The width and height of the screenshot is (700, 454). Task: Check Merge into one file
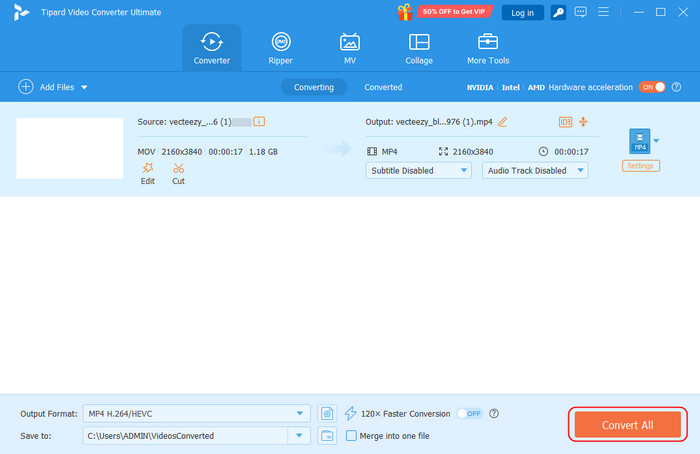(351, 436)
